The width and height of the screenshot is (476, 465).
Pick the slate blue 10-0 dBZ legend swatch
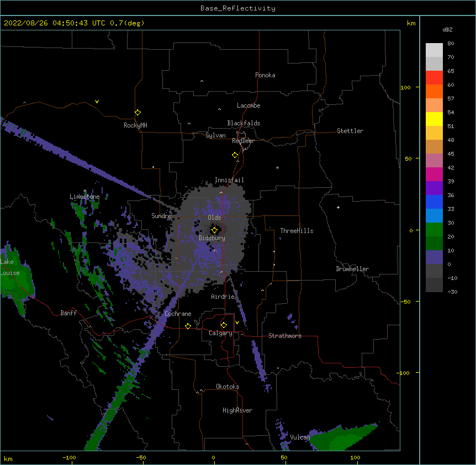click(x=434, y=257)
